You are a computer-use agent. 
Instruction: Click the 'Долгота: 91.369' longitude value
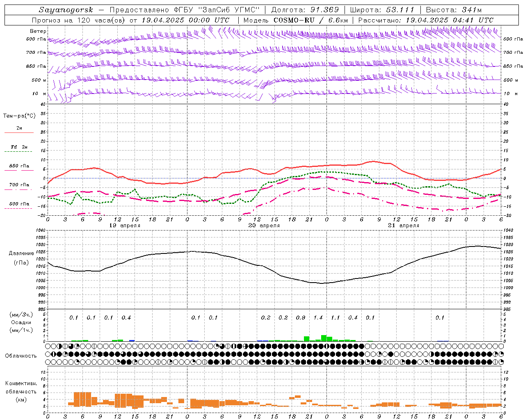(305, 9)
